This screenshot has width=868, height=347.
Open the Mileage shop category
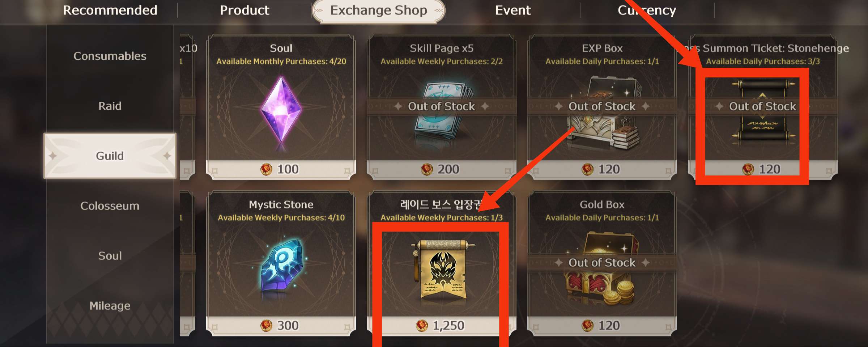coord(110,306)
